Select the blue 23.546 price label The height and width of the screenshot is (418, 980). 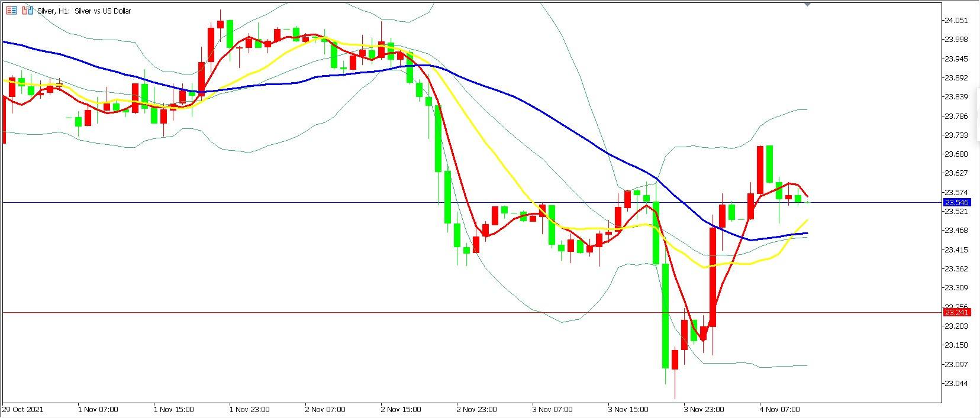coord(956,203)
